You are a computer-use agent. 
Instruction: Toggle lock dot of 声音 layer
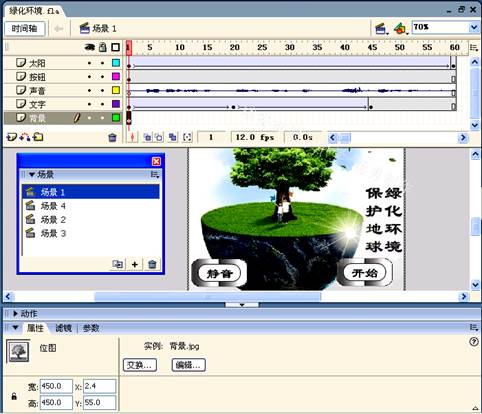103,90
